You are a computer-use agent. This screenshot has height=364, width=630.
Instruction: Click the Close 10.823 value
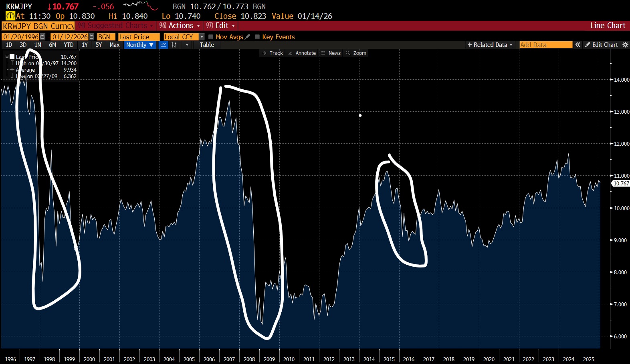[240, 16]
